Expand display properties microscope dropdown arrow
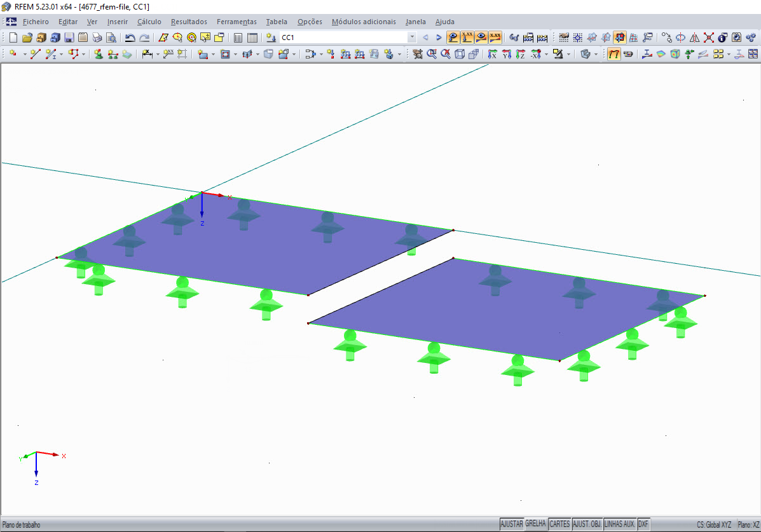The image size is (761, 532). (568, 54)
